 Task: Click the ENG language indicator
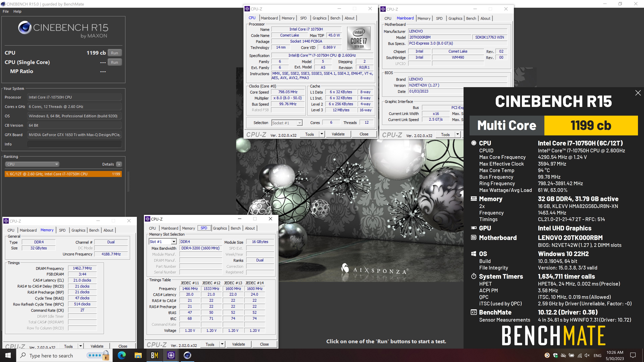(597, 355)
